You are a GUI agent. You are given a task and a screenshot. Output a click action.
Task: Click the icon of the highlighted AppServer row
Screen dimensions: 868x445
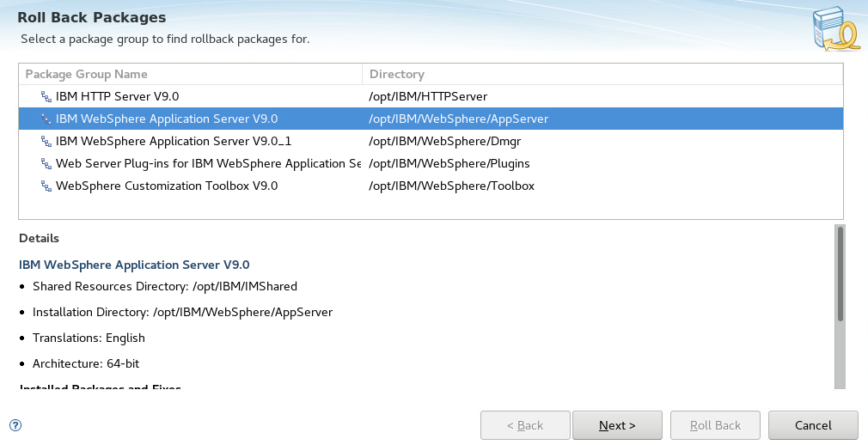[x=46, y=119]
